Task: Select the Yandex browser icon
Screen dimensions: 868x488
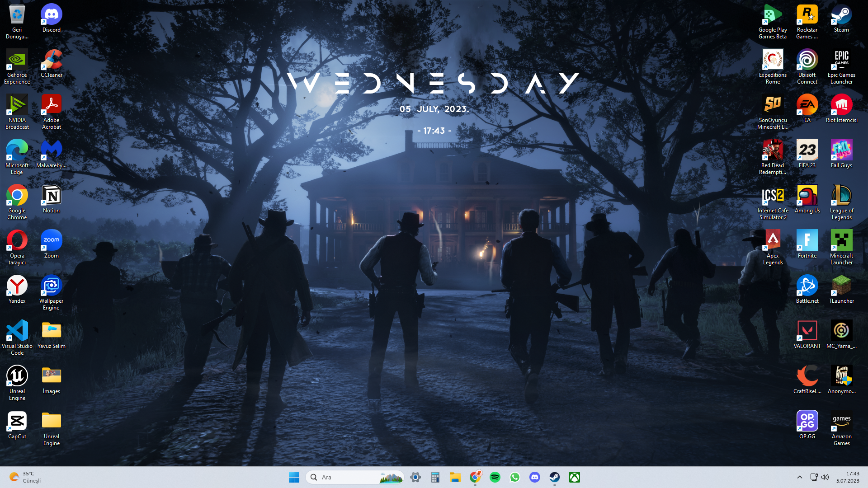Action: [17, 290]
